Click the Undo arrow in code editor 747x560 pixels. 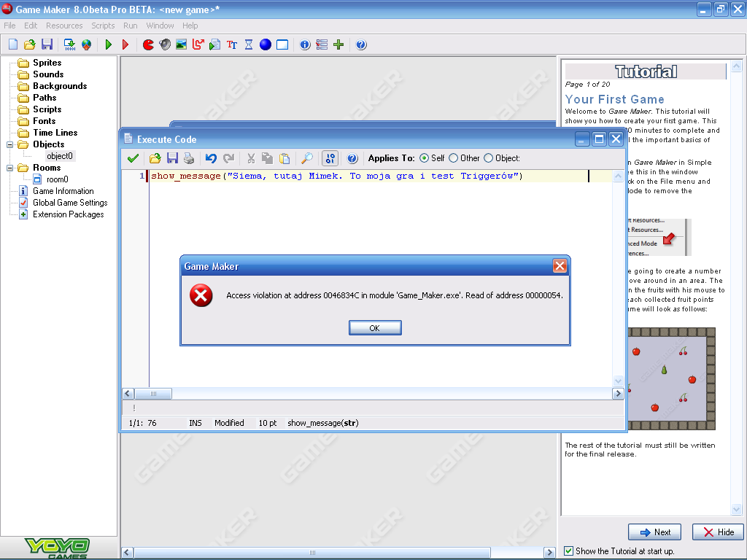coord(211,158)
